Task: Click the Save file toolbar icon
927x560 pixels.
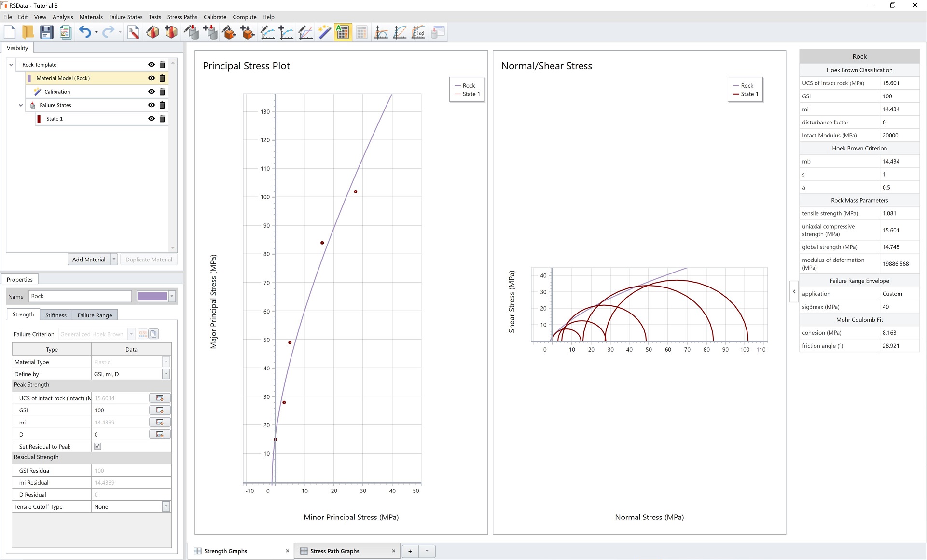Action: (46, 32)
